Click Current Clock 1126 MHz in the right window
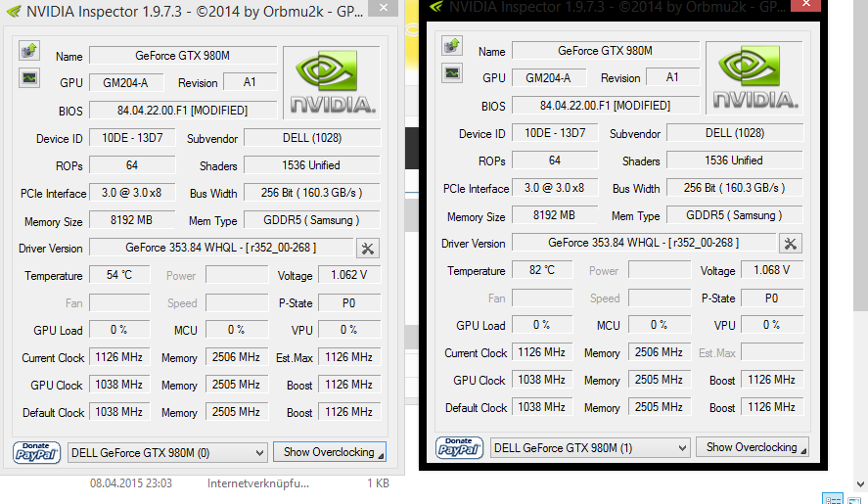Screen dimensions: 868x504 coord(542,352)
